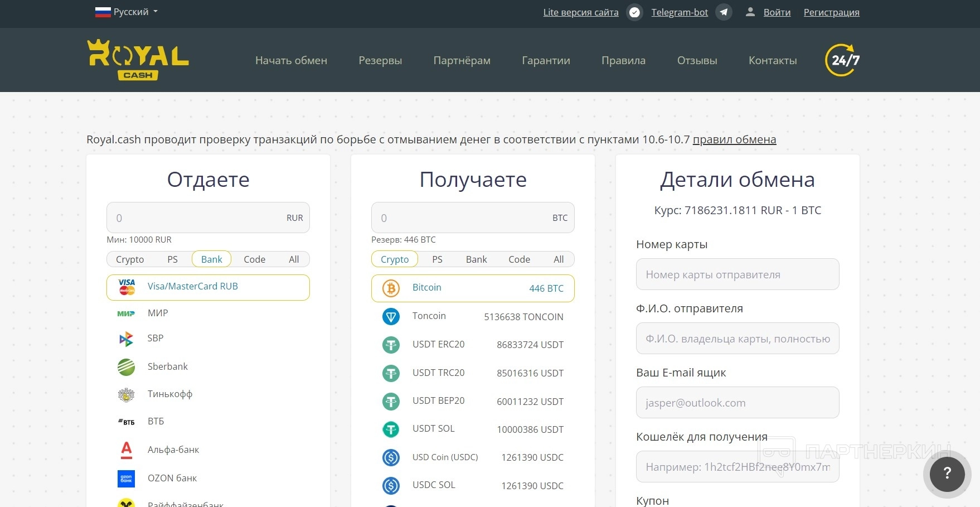This screenshot has width=980, height=507.
Task: Click the МИР payment system icon
Action: pos(126,313)
